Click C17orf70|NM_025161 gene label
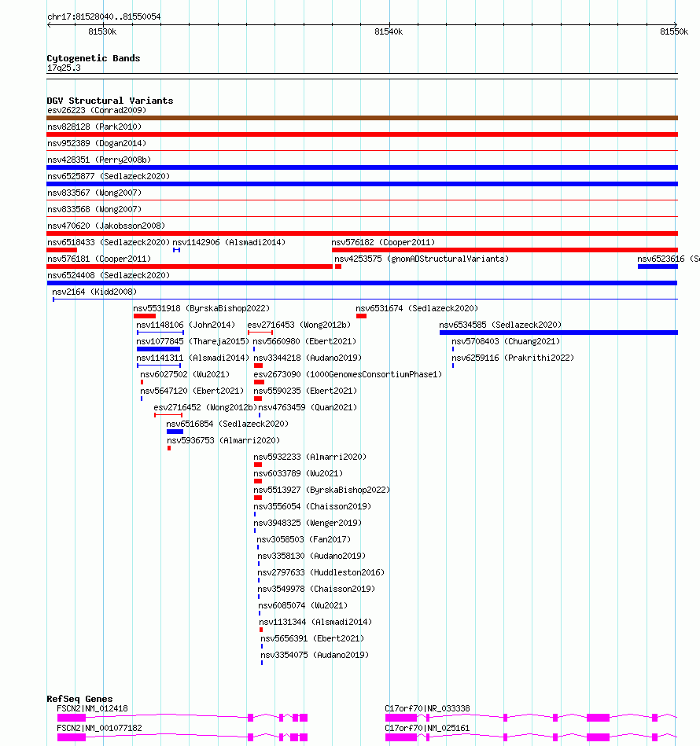 [427, 729]
